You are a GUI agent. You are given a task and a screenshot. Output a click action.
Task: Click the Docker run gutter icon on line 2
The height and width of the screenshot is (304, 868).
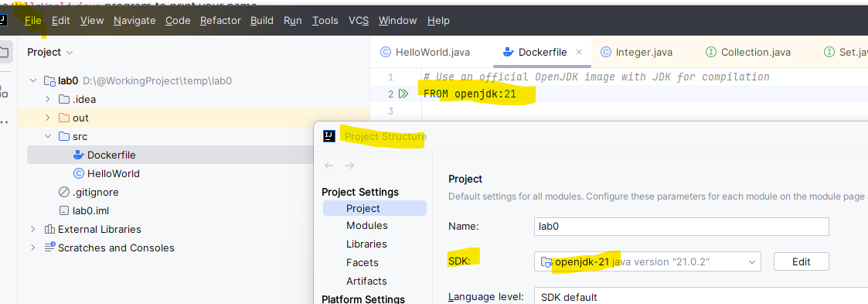tap(403, 94)
